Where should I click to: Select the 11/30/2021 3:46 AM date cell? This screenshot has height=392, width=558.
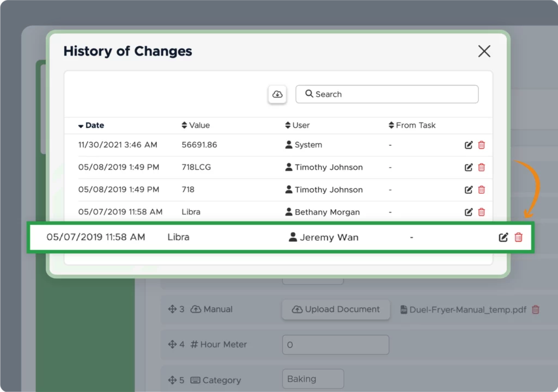[118, 145]
